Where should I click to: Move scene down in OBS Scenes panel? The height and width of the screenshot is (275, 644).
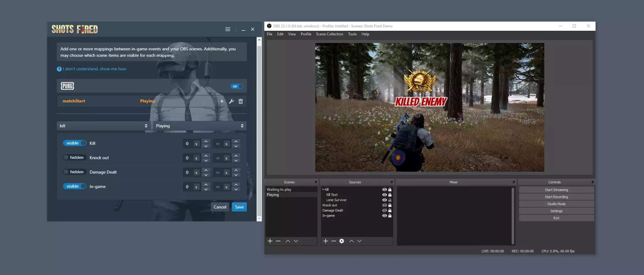[x=296, y=241]
